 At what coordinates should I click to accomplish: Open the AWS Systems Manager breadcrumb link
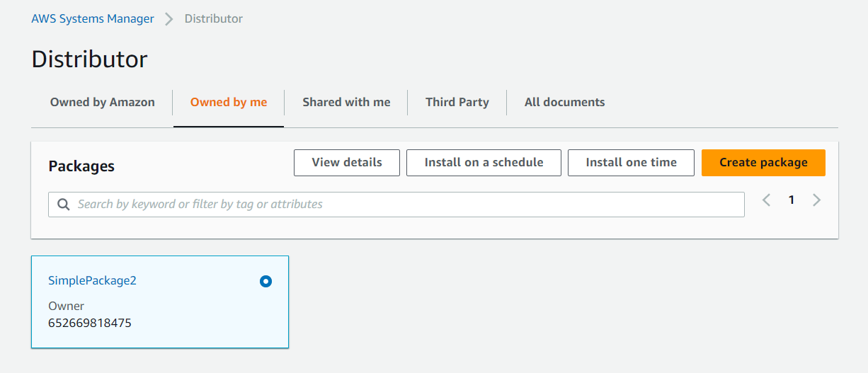tap(93, 19)
